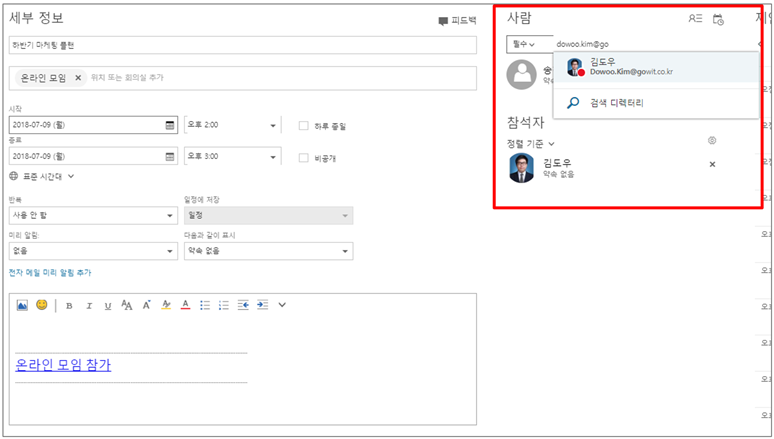Click 전자 메일 미리 알림 추가 link

49,272
